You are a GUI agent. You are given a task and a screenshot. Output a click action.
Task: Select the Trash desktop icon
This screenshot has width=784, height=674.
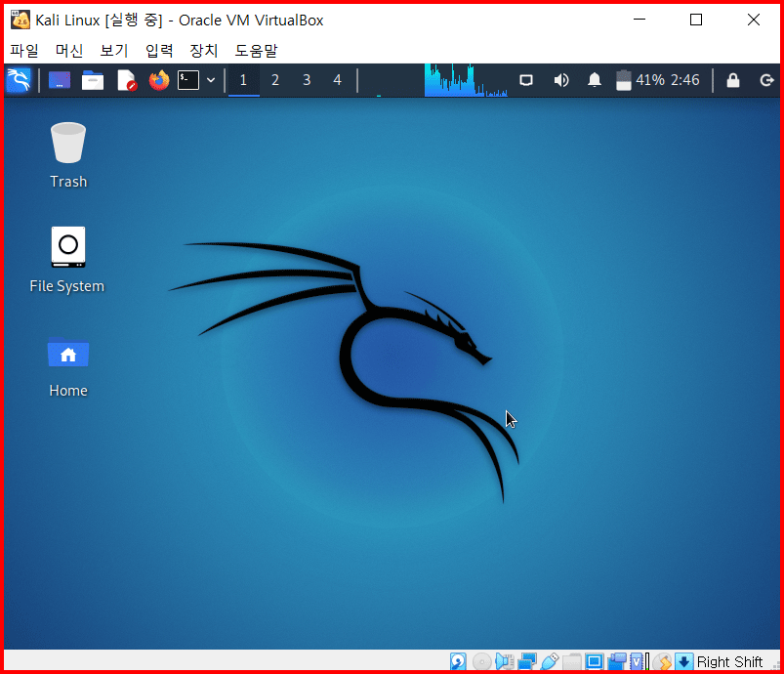coord(68,155)
